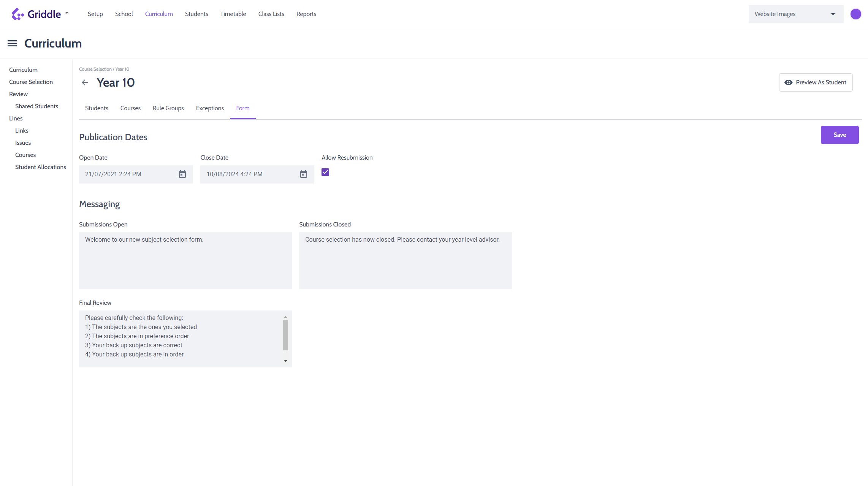Toggle the Allow Resubmission checkbox
This screenshot has width=868, height=486.
click(x=325, y=172)
